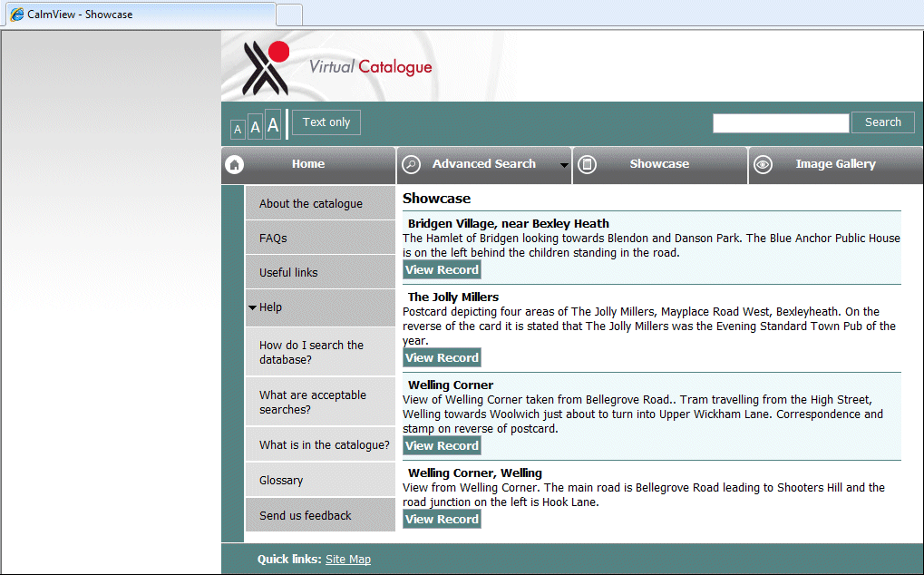Switch to the Showcase tab
This screenshot has height=575, width=924.
[659, 164]
